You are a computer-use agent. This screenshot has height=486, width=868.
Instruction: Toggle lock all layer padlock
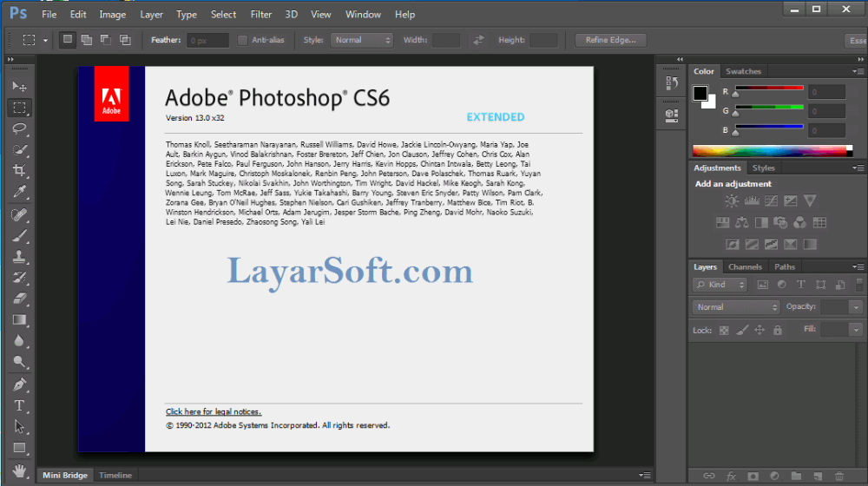[778, 330]
